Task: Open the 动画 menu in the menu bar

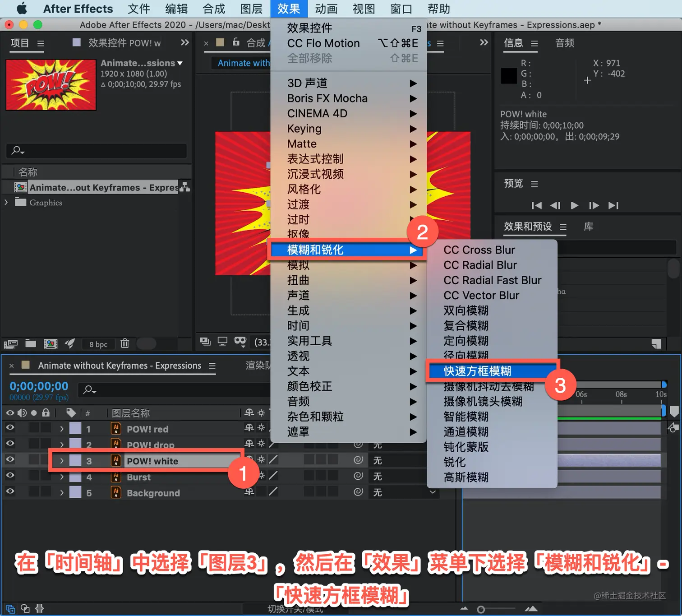Action: click(x=326, y=9)
